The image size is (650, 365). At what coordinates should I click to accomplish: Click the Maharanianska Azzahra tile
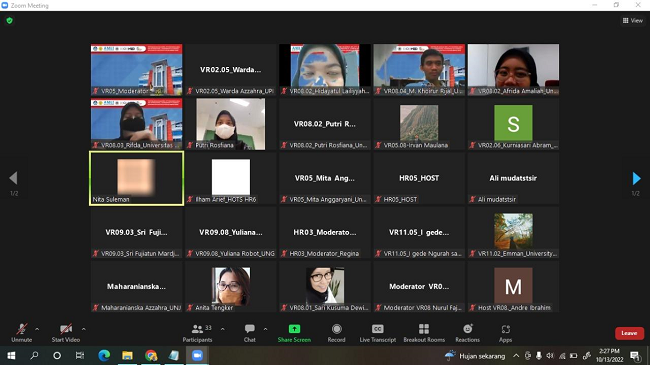pos(136,287)
